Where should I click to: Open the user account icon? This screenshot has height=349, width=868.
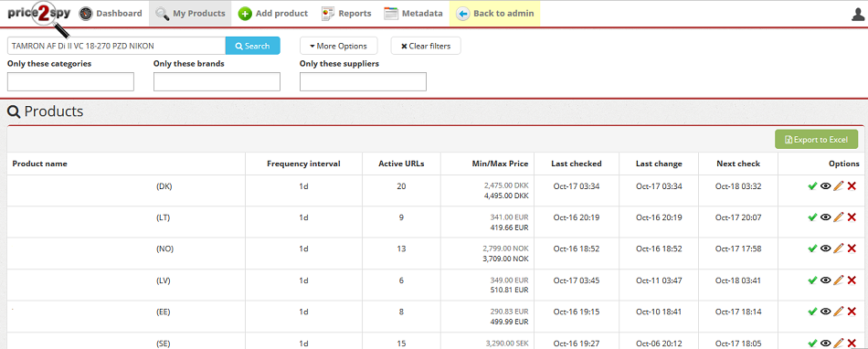pyautogui.click(x=858, y=14)
